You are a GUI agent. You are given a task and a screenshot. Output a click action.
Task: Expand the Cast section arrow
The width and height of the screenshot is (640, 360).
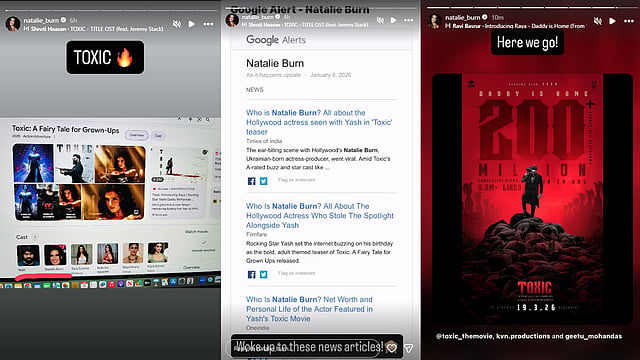[35, 237]
